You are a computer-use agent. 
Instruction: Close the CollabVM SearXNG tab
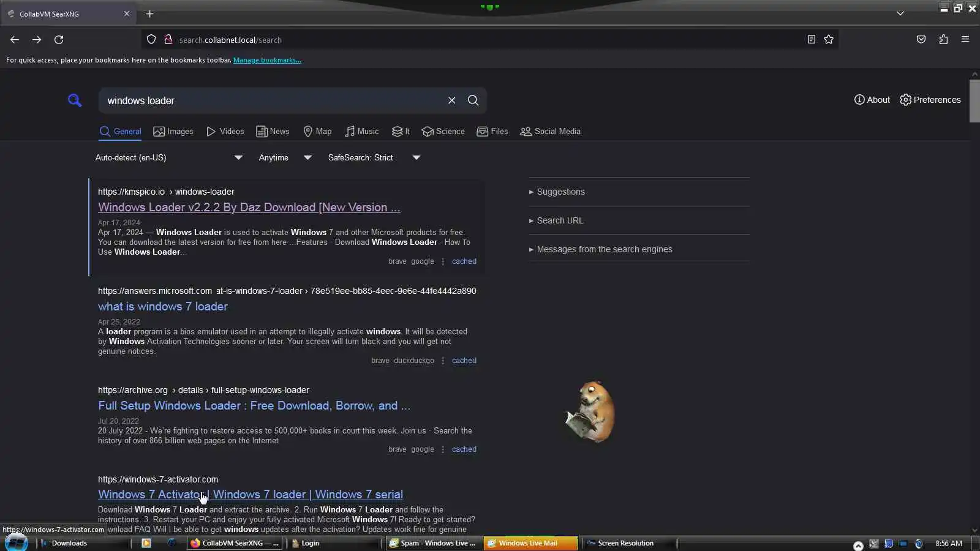pyautogui.click(x=127, y=13)
